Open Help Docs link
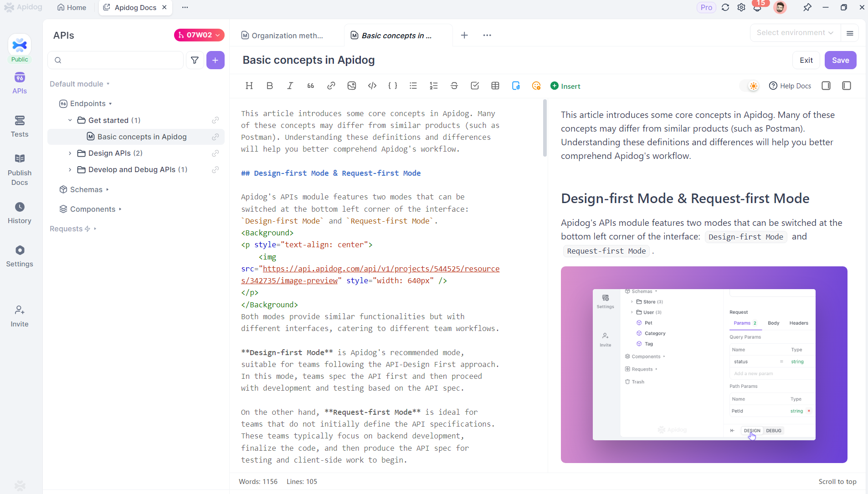 click(790, 86)
